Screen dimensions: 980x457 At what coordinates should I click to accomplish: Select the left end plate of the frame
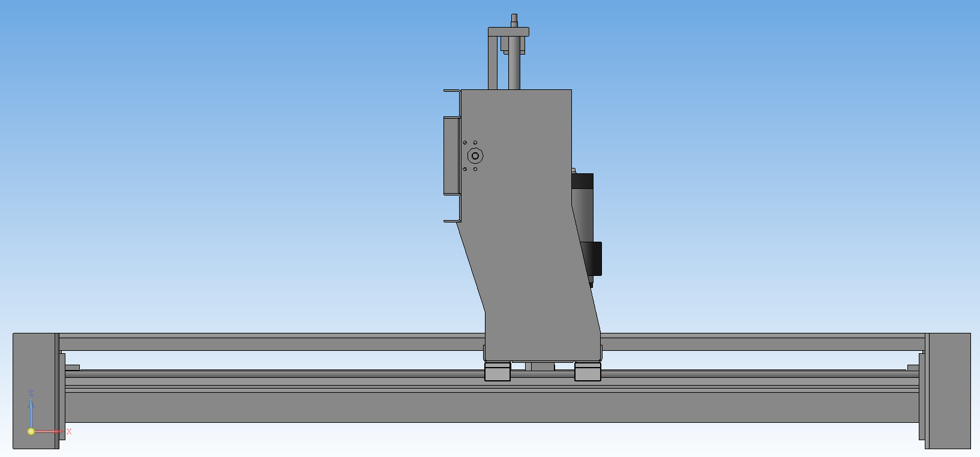pos(36,390)
